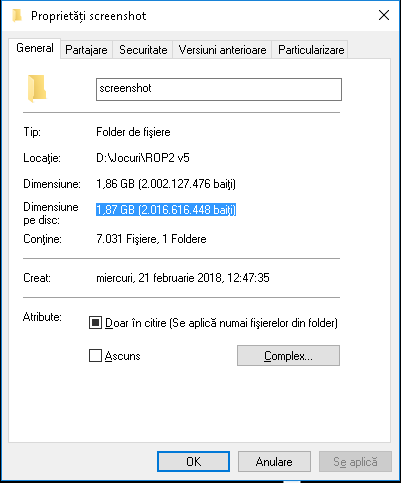Open the Securitate tab
Image resolution: width=401 pixels, height=483 pixels.
[143, 50]
